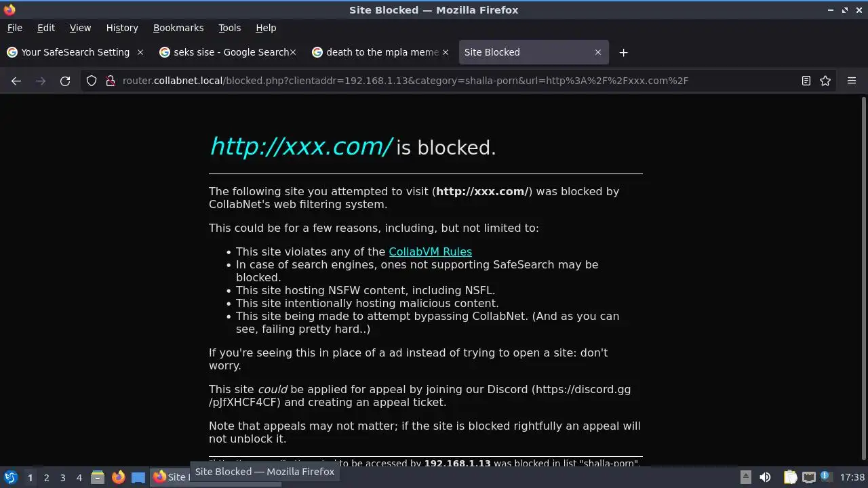The width and height of the screenshot is (868, 488).
Task: Click the discord.gg appeal address text
Action: 420,396
